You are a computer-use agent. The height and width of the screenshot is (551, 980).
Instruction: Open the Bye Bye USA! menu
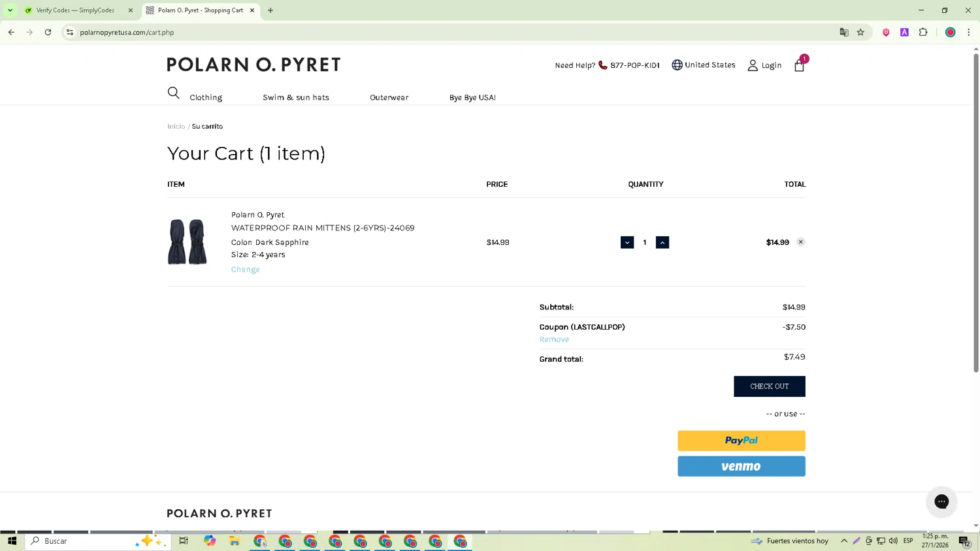click(472, 97)
